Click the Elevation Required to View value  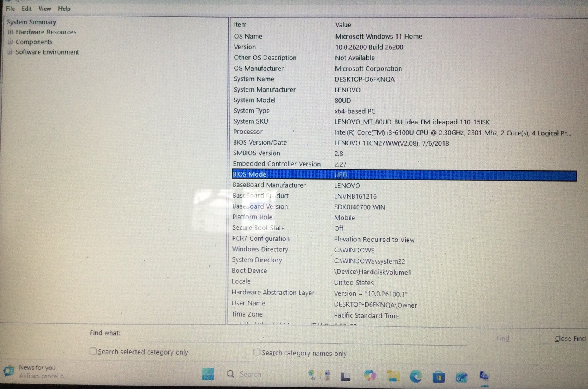click(x=374, y=240)
